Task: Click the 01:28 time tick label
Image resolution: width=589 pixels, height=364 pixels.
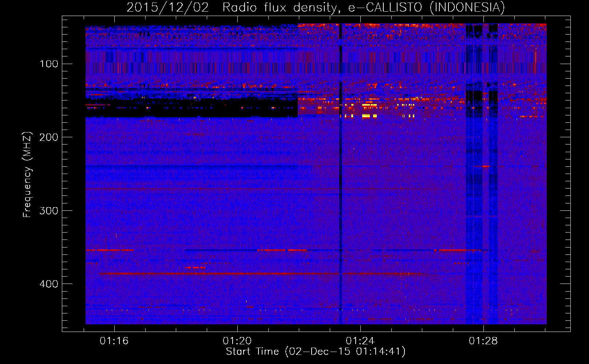Action: 483,341
